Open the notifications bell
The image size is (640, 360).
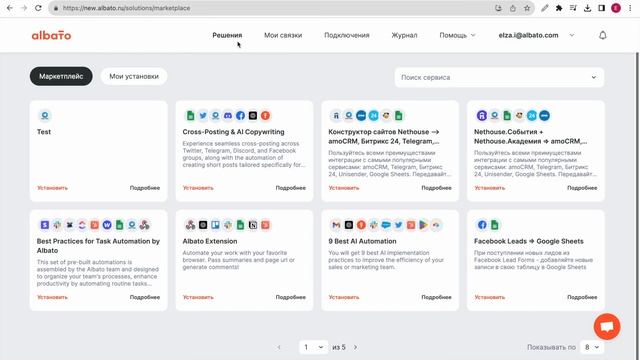[602, 36]
